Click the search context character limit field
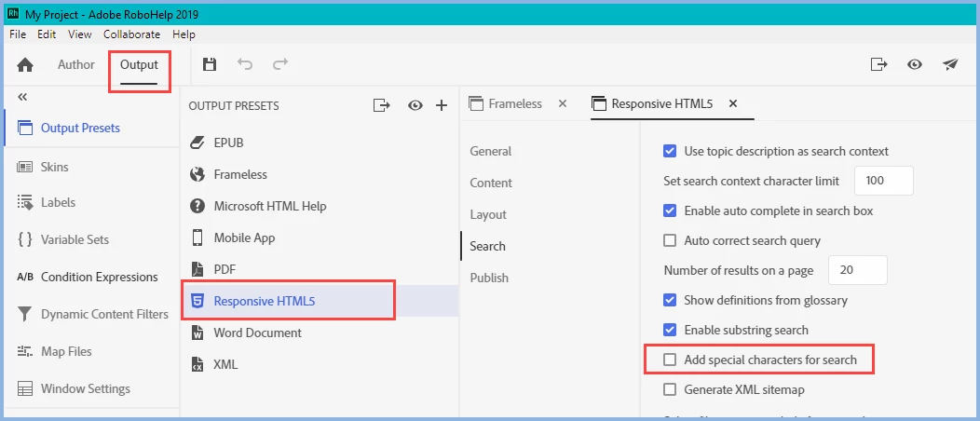Image resolution: width=980 pixels, height=421 pixels. pos(884,181)
